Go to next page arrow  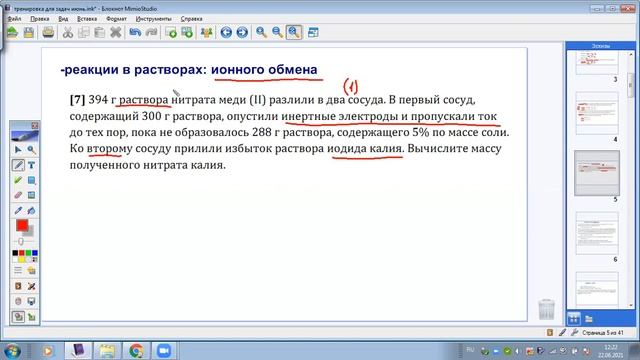coord(242,32)
